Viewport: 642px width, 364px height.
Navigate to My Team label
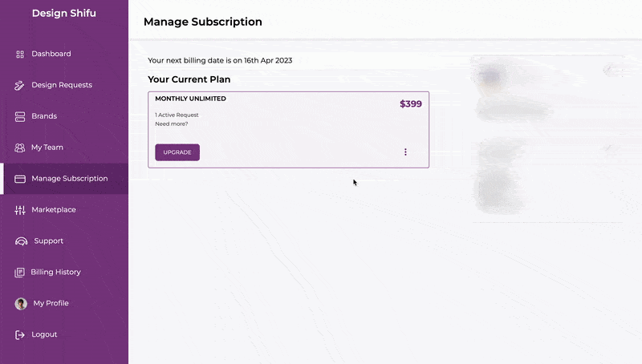47,148
